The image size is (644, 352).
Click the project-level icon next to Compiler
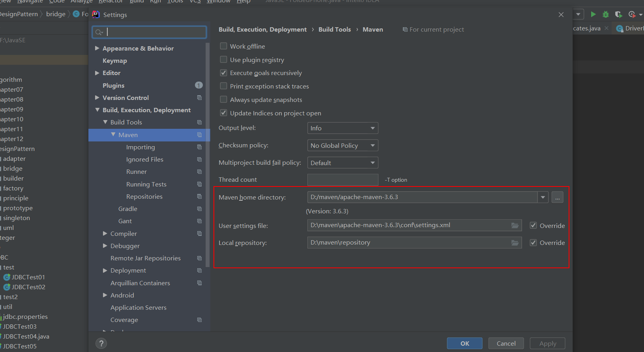point(199,233)
